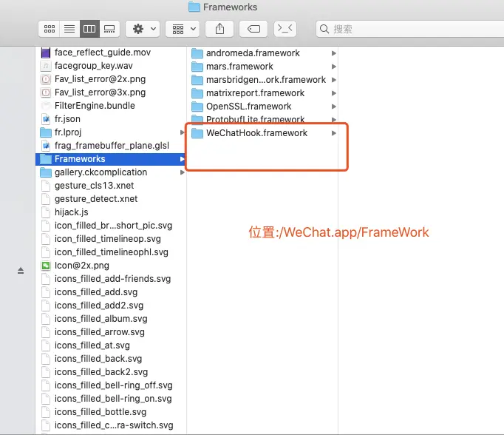Viewport: 504px width, 435px height.
Task: Select icons_filled_back2.svg
Action: [101, 372]
